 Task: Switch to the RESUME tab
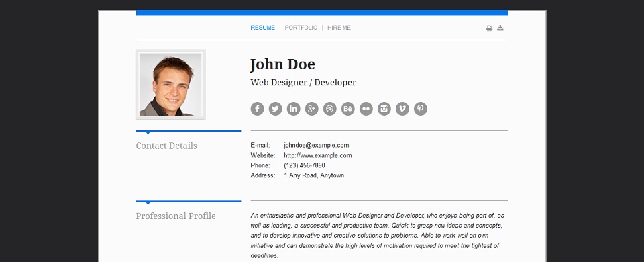263,28
